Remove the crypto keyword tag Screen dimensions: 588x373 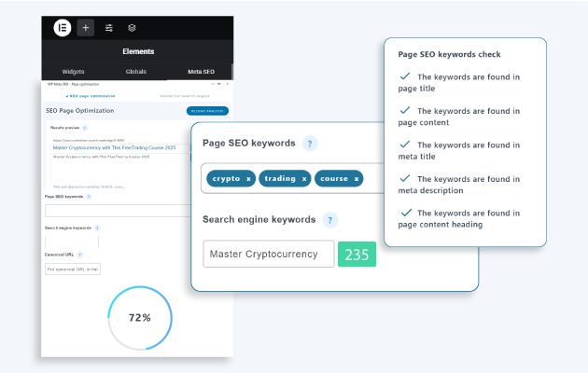[x=248, y=179]
